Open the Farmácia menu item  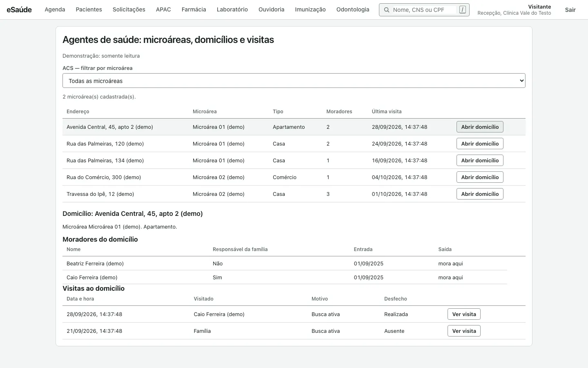194,9
